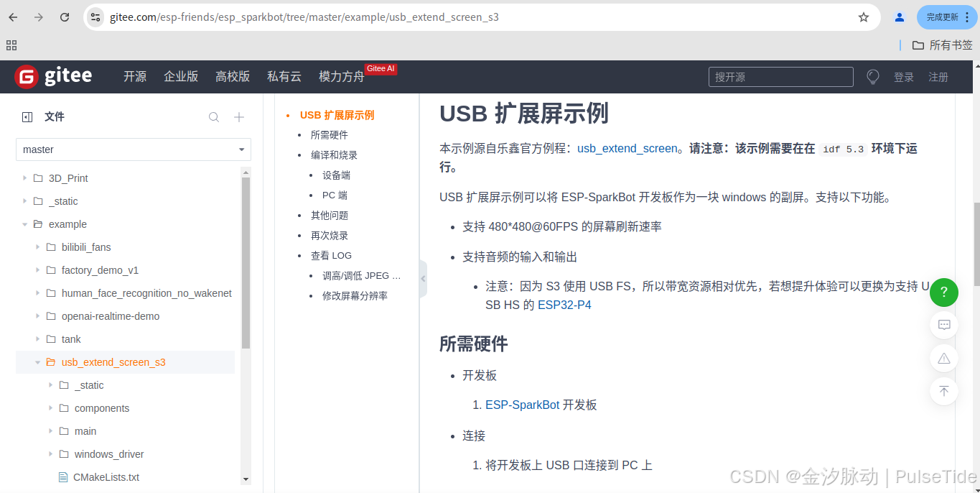Screen dimensions: 980x493
Task: Click the lightbulb icon in the Gitee header
Action: point(873,77)
